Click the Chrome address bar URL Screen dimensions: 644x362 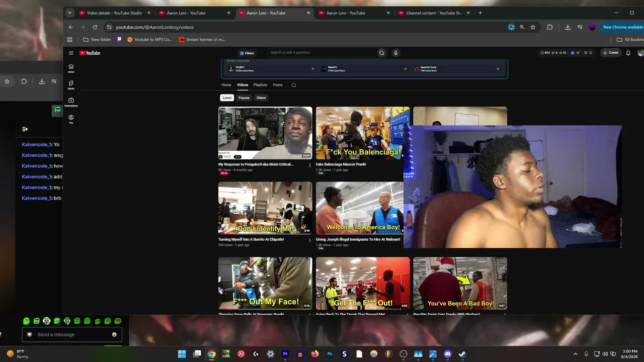154,27
